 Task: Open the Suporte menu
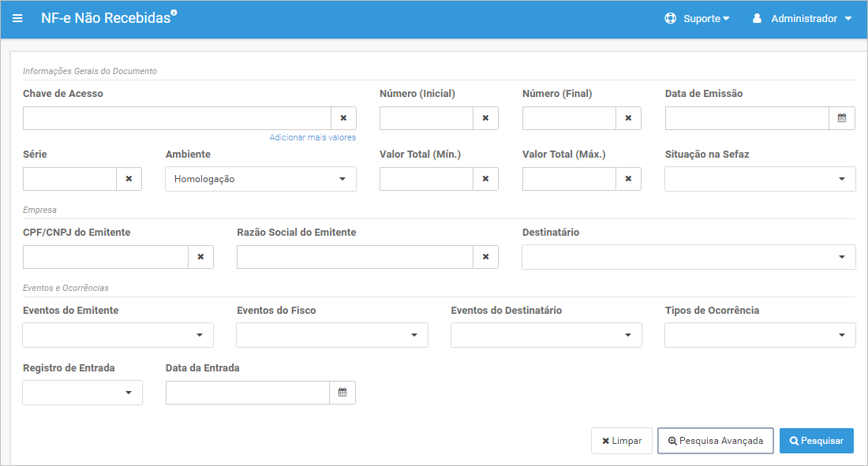coord(697,18)
